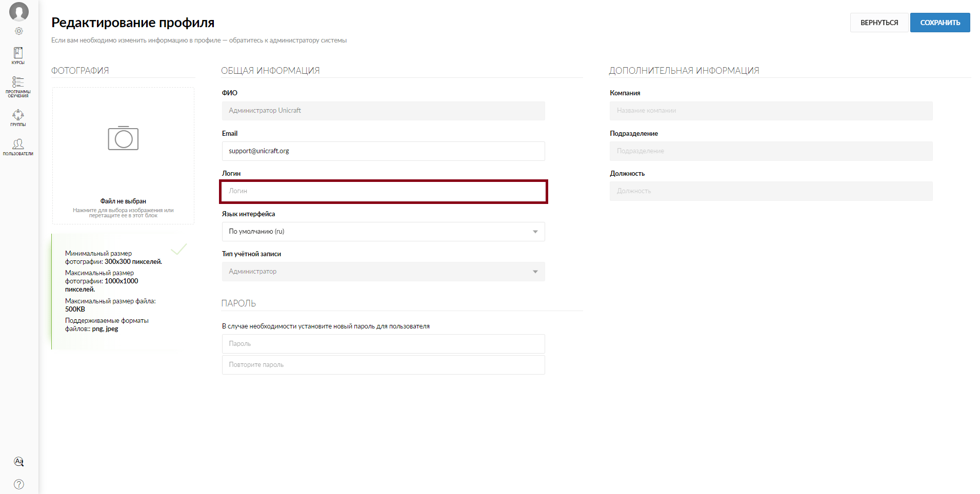This screenshot has height=494, width=980.
Task: Click the camera photo upload icon
Action: pos(123,138)
